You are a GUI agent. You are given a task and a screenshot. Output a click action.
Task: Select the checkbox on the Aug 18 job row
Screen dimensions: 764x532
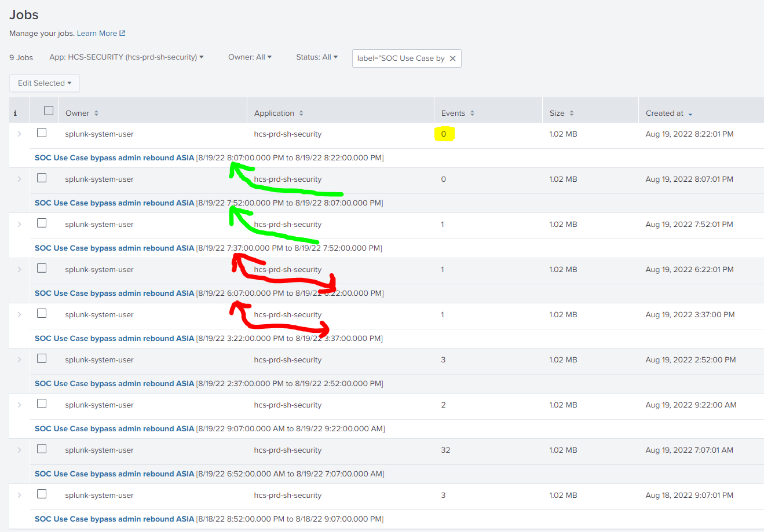42,494
